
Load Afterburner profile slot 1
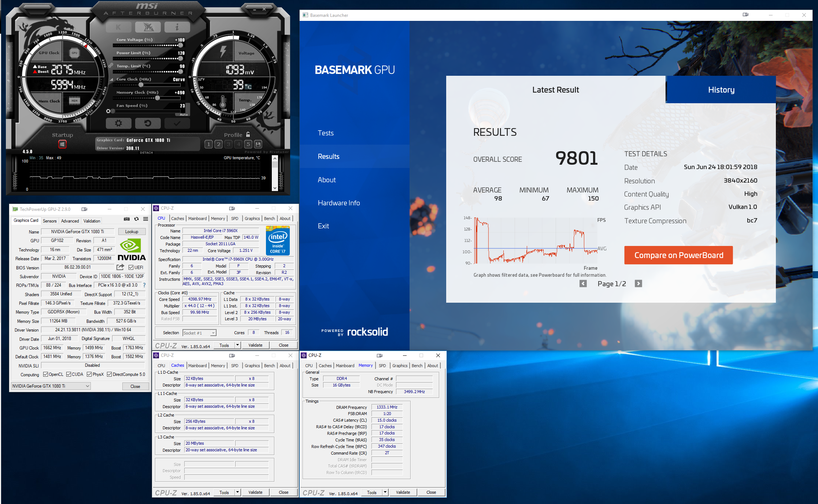pyautogui.click(x=208, y=144)
